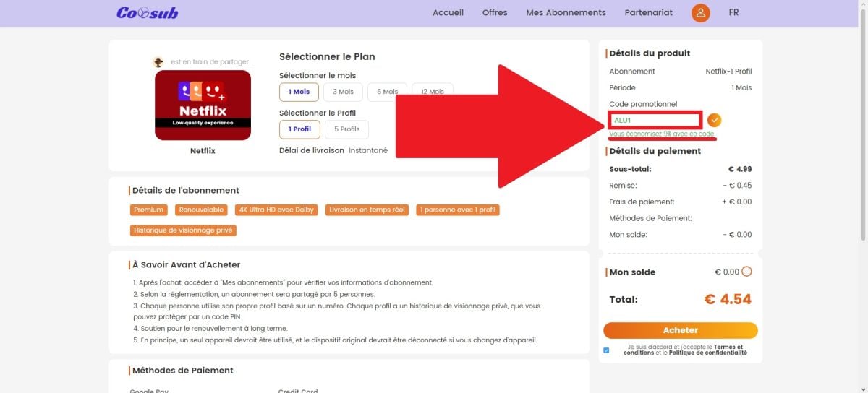
Task: Click the 'Vous économisez 9%' message
Action: pos(662,134)
